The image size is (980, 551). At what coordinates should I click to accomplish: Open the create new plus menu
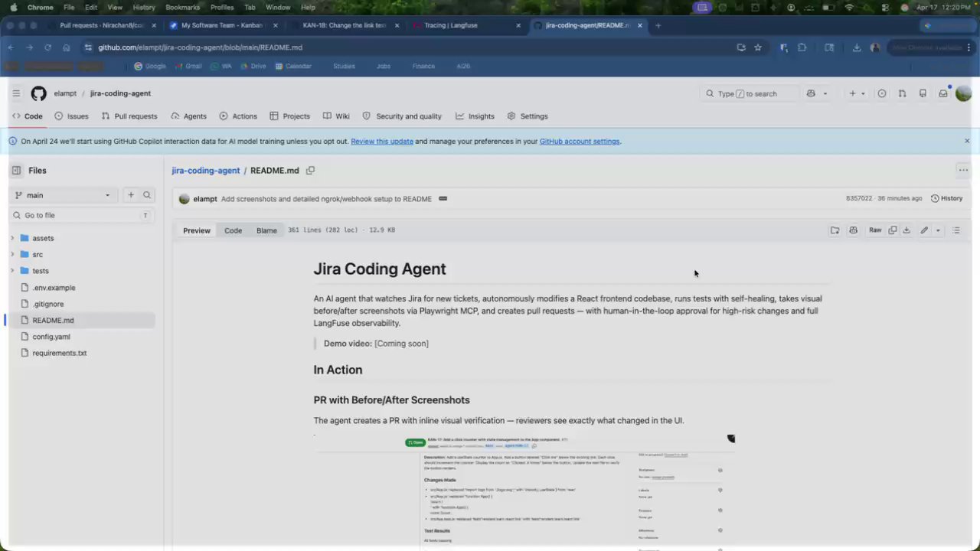856,93
